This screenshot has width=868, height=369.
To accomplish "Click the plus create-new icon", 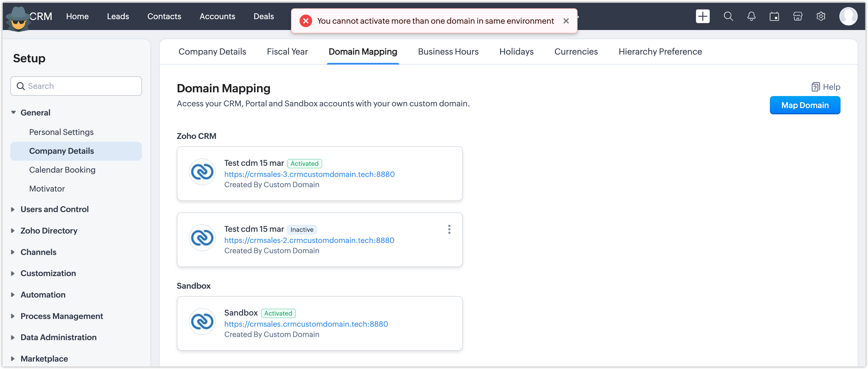I will pyautogui.click(x=703, y=16).
